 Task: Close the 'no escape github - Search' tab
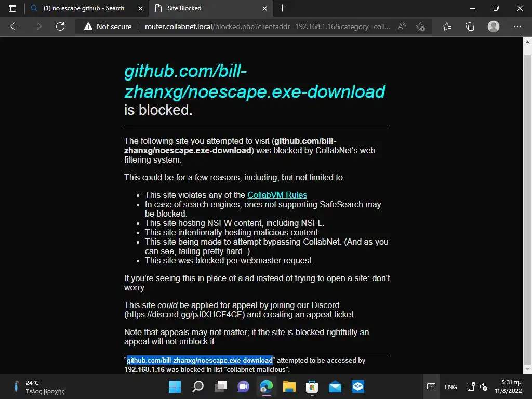pos(140,8)
